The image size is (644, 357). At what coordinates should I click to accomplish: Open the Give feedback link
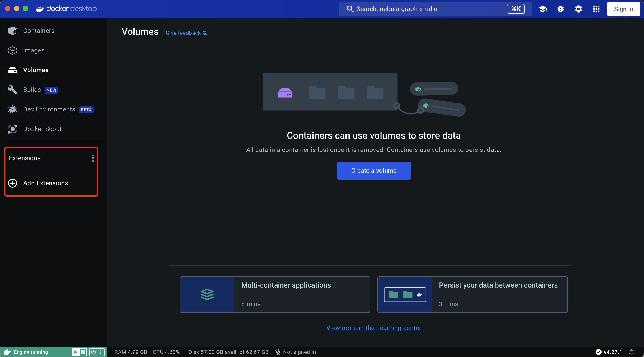tap(183, 33)
